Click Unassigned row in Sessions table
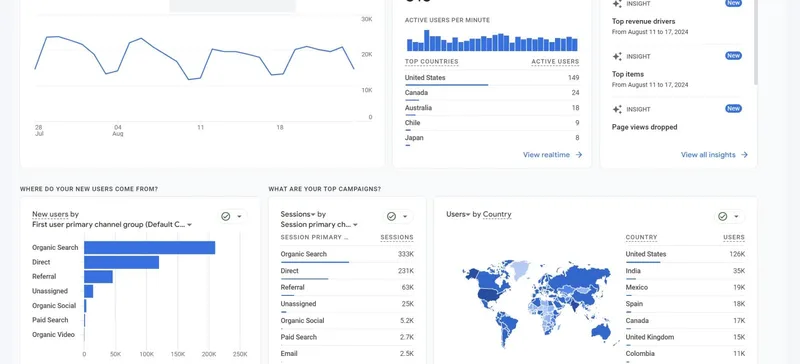This screenshot has height=364, width=800. click(x=347, y=304)
